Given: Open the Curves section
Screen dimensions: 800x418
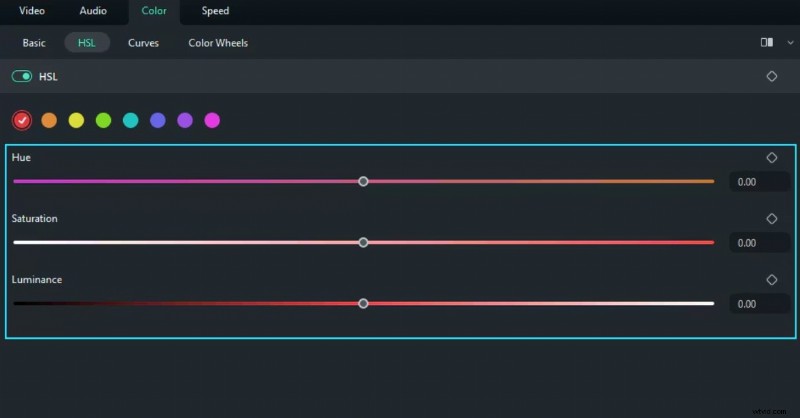Looking at the screenshot, I should click(x=143, y=43).
